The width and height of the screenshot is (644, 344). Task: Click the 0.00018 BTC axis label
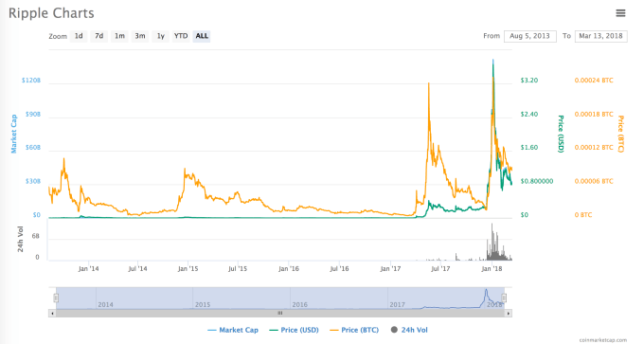(594, 115)
